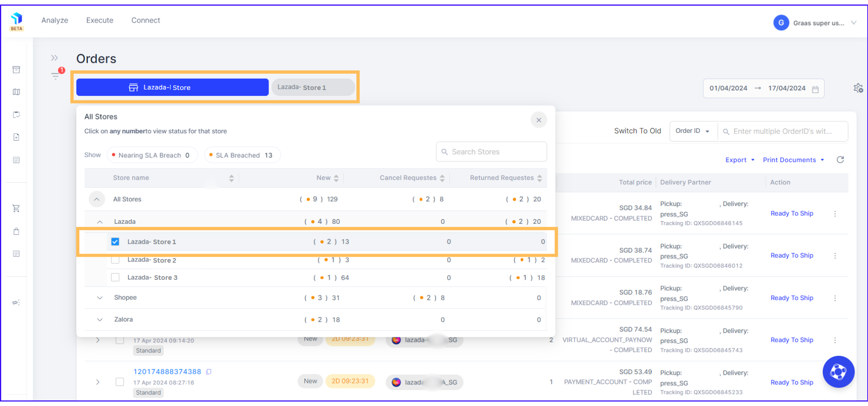The width and height of the screenshot is (868, 406).
Task: Expand the sidebar with double chevron
Action: 55,58
